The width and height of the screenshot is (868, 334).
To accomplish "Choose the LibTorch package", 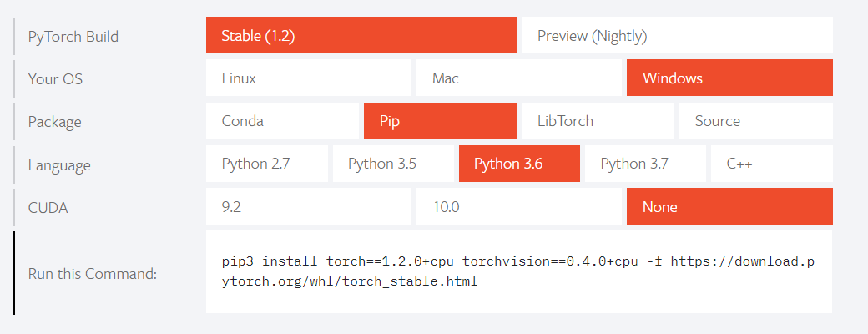I will tap(598, 121).
